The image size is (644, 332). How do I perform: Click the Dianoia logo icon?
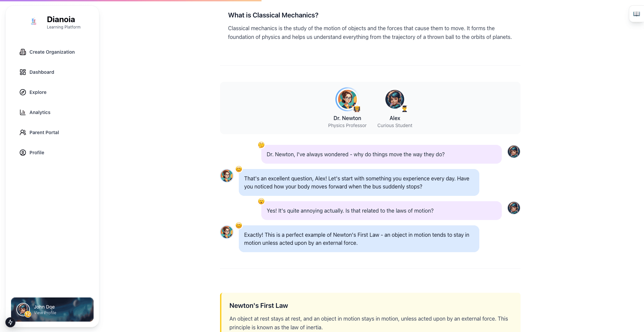tap(34, 21)
